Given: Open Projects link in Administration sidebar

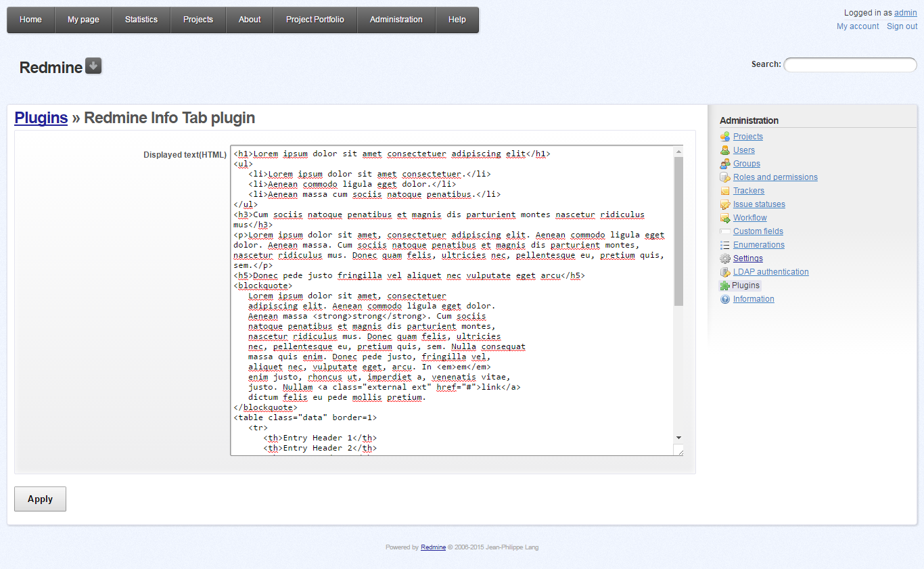Looking at the screenshot, I should point(748,137).
